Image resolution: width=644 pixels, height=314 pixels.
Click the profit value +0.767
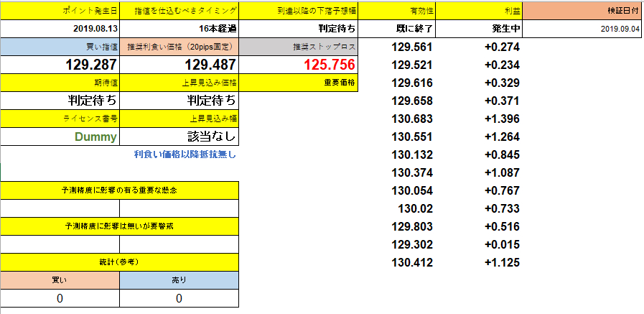click(502, 190)
